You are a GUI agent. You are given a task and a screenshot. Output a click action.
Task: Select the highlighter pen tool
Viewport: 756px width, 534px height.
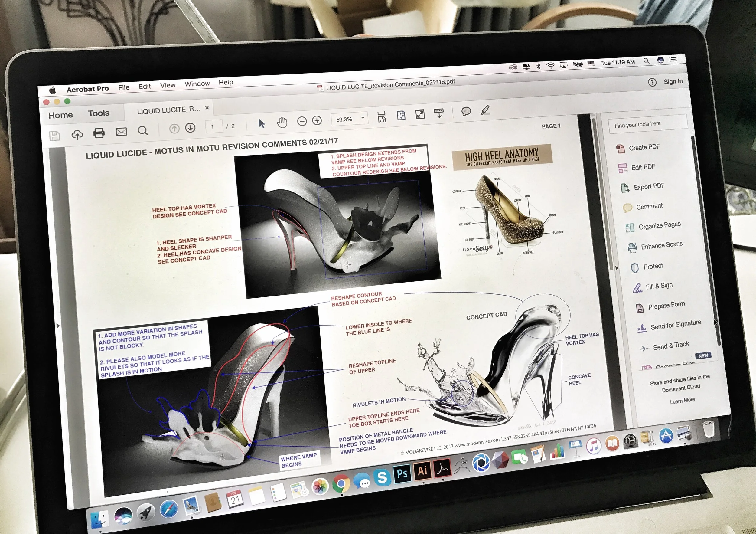(x=485, y=110)
